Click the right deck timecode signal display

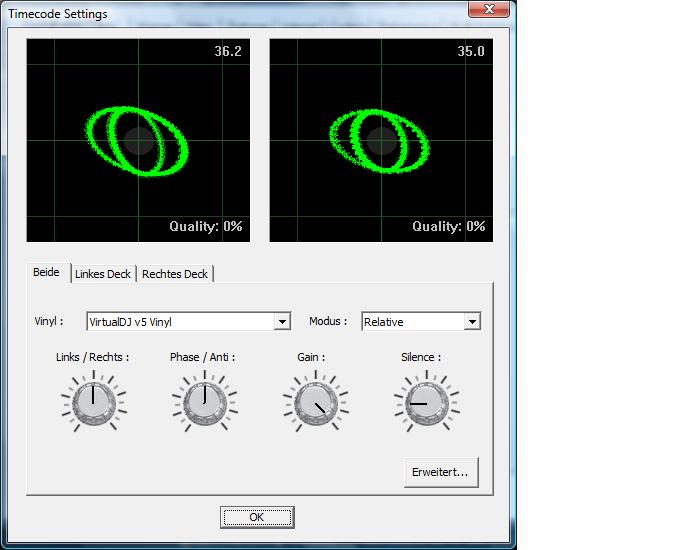382,140
